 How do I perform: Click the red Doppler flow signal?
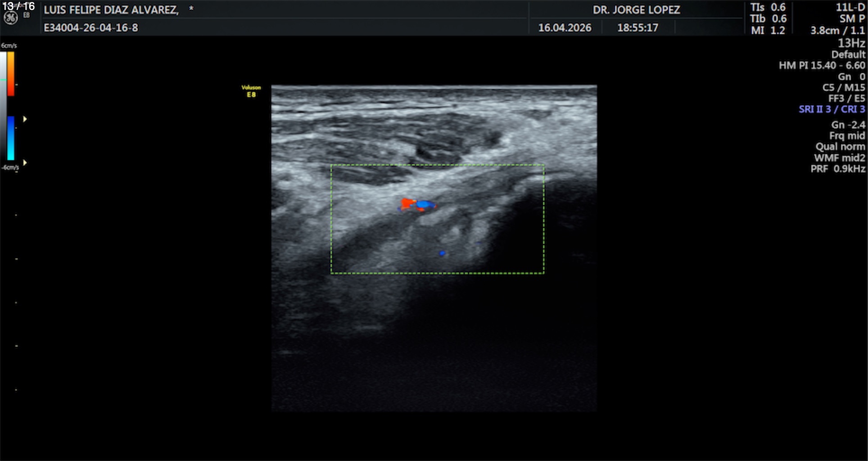(407, 203)
